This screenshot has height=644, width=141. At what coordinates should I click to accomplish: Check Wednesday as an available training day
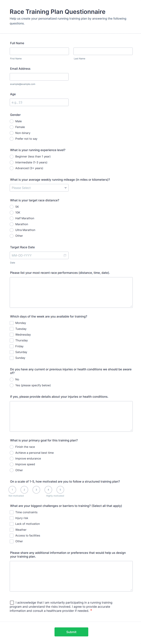coord(12,335)
